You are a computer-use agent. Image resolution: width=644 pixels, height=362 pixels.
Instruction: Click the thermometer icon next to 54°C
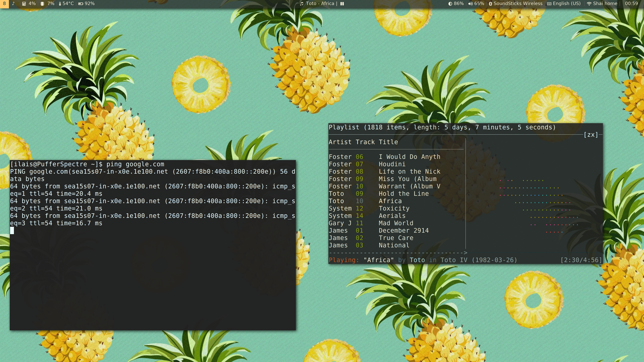60,4
